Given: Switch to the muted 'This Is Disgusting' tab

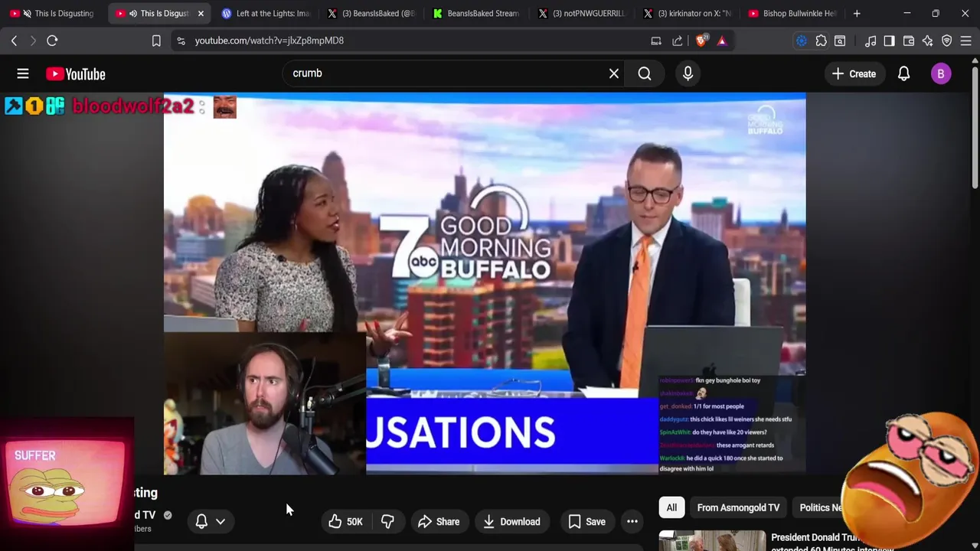Looking at the screenshot, I should 54,13.
